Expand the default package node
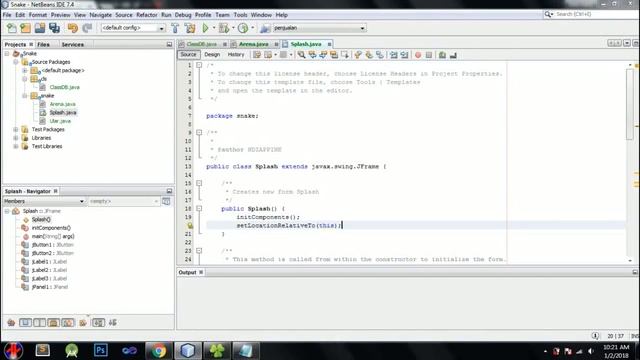 [x=25, y=70]
